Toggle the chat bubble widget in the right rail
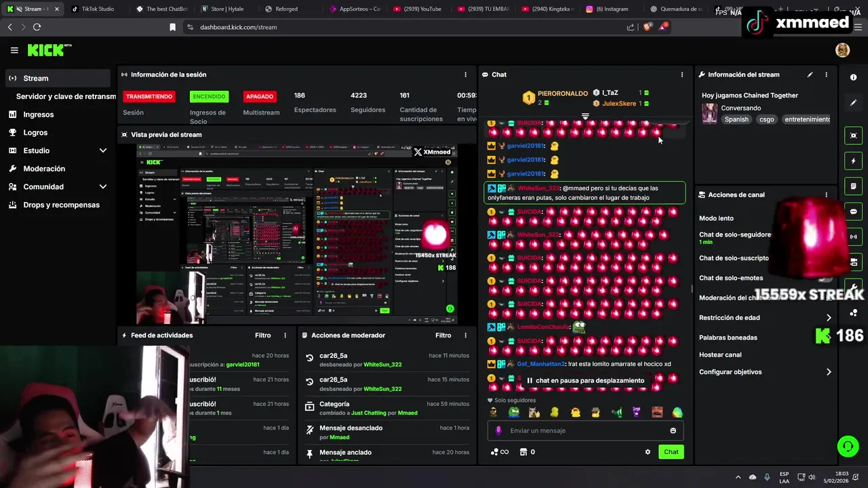Screen dimensions: 868x488 [x=854, y=211]
